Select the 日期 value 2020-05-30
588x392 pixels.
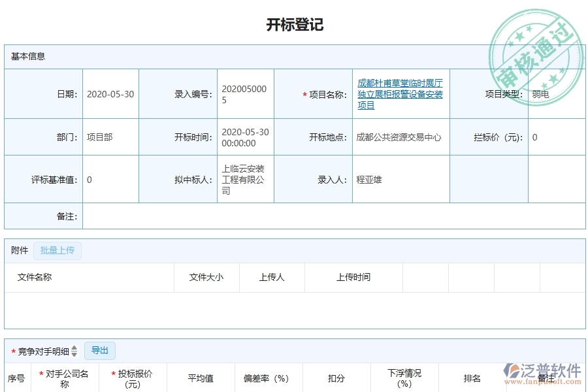[111, 93]
